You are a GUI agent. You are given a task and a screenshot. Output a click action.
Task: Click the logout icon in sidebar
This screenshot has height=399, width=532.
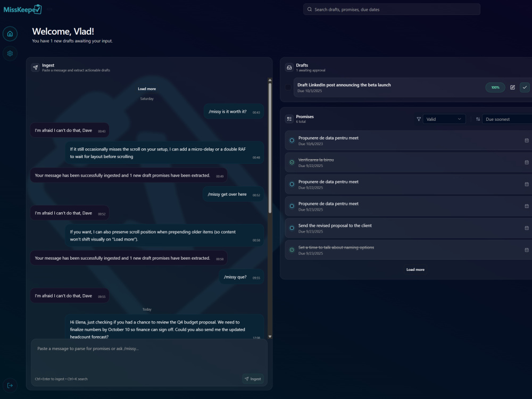click(10, 385)
